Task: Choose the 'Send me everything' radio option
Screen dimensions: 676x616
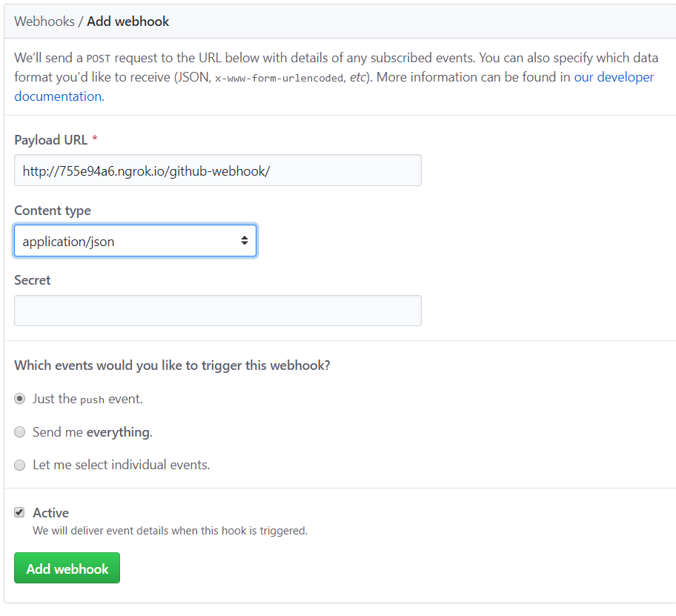Action: (20, 432)
